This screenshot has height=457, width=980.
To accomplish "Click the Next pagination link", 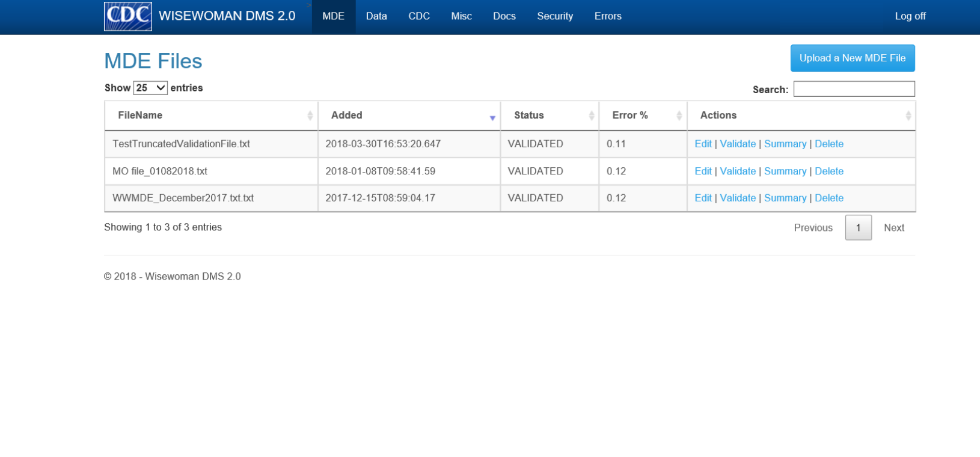I will coord(893,228).
